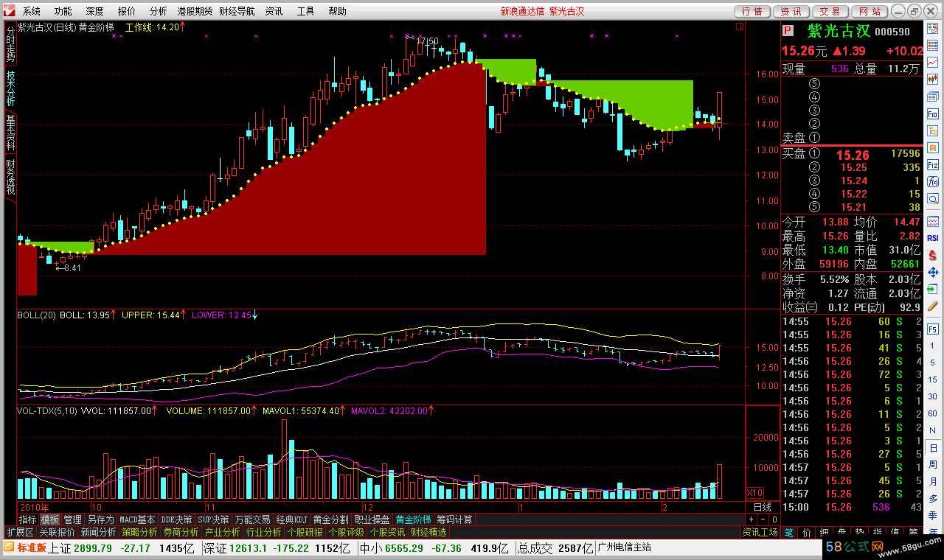Click the 资讯工场 button
Screen dimensions: 944x560
[x=760, y=531]
